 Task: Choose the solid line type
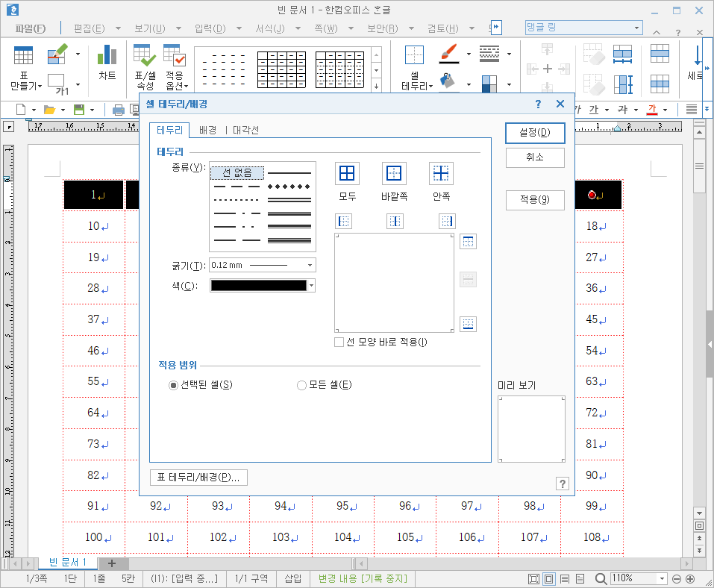(x=289, y=173)
